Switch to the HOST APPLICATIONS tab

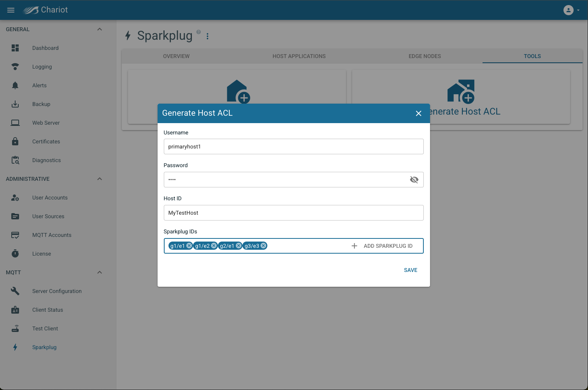pos(299,56)
